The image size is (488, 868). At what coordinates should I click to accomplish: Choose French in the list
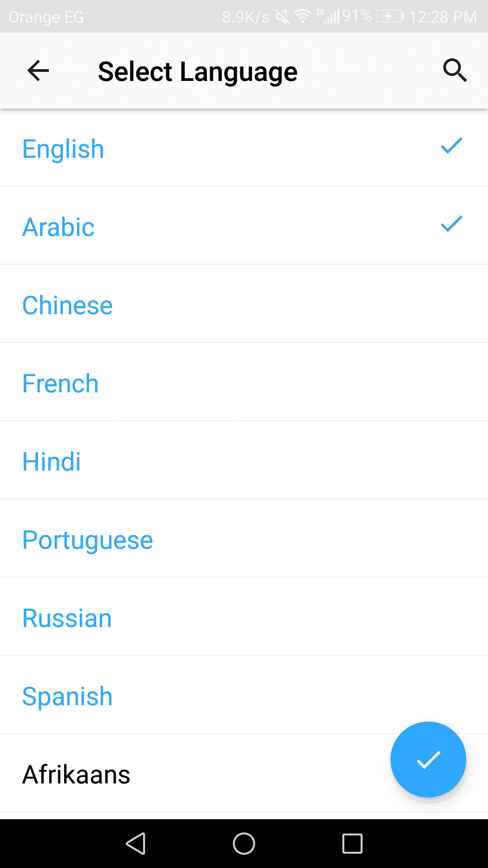pyautogui.click(x=61, y=384)
